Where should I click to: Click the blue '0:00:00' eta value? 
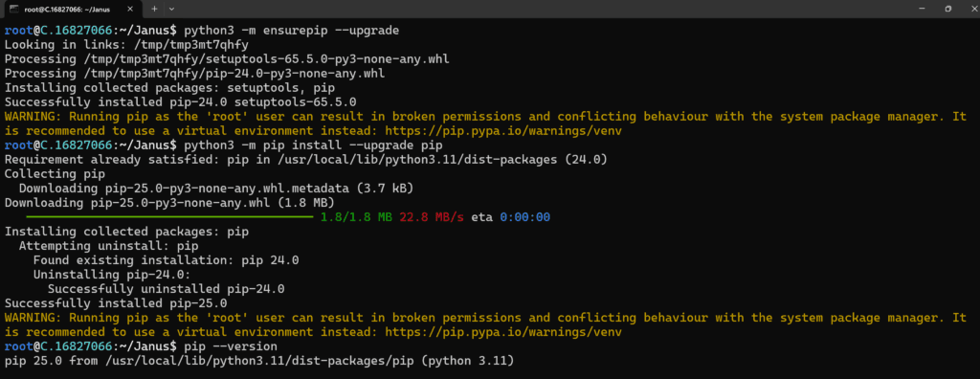[x=525, y=217]
